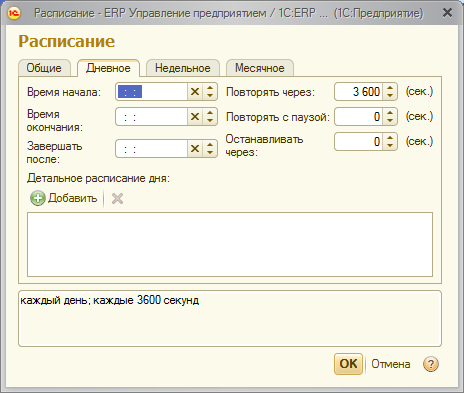Click the 'Повторять через:' label
464x393 pixels.
coord(270,92)
